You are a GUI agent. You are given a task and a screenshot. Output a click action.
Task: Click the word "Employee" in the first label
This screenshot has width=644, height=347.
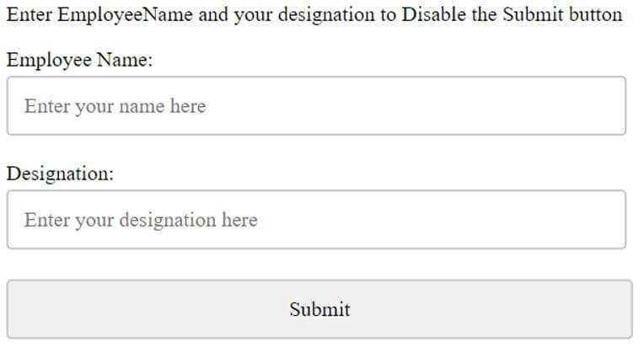pyautogui.click(x=47, y=61)
